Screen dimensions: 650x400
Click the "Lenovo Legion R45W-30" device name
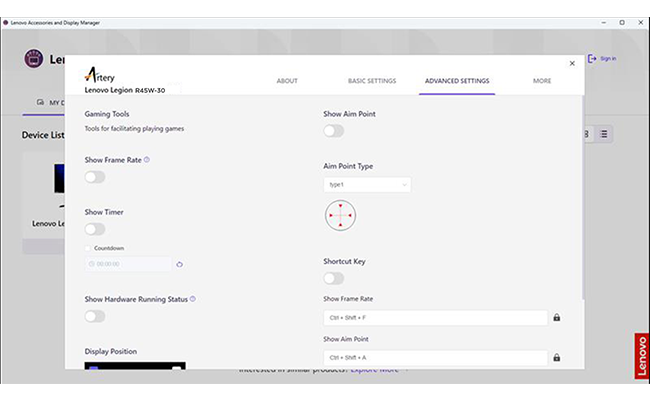(x=125, y=90)
